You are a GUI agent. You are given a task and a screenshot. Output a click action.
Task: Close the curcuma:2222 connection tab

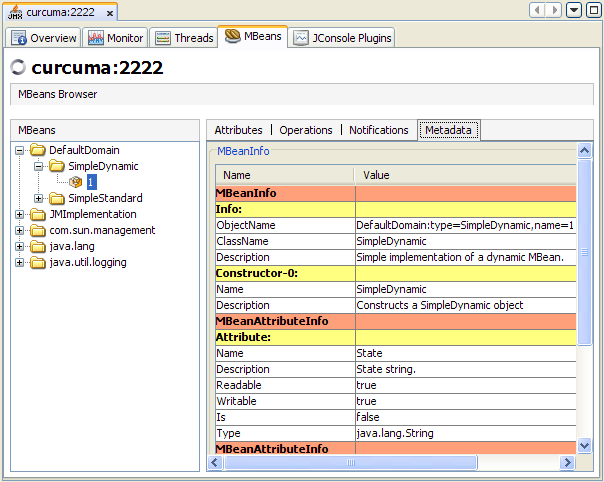tap(108, 12)
